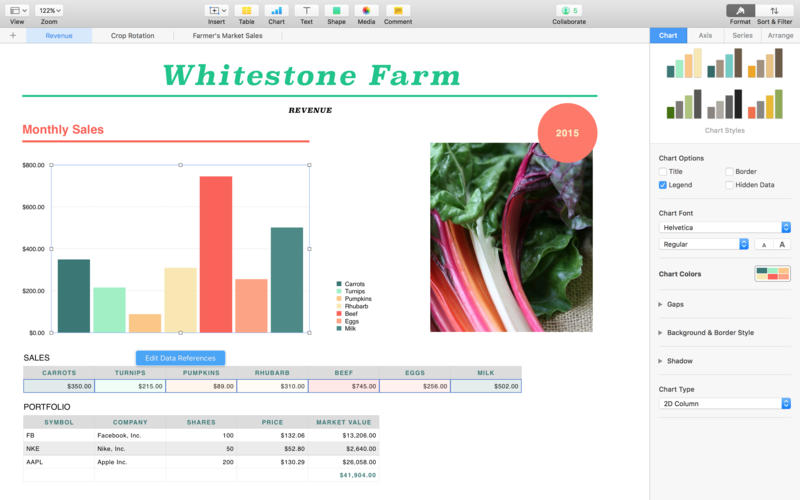Select the Facebook, Inc. company cell
Image resolution: width=800 pixels, height=500 pixels.
(x=130, y=435)
